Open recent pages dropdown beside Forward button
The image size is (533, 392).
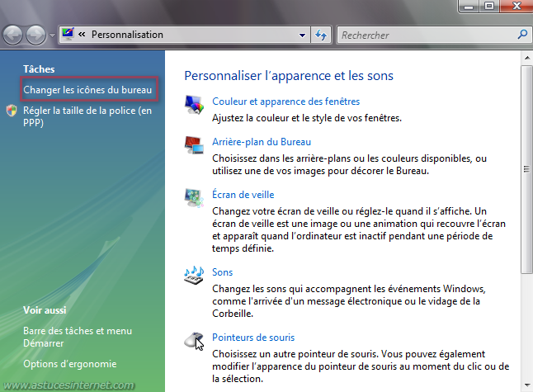(52, 35)
